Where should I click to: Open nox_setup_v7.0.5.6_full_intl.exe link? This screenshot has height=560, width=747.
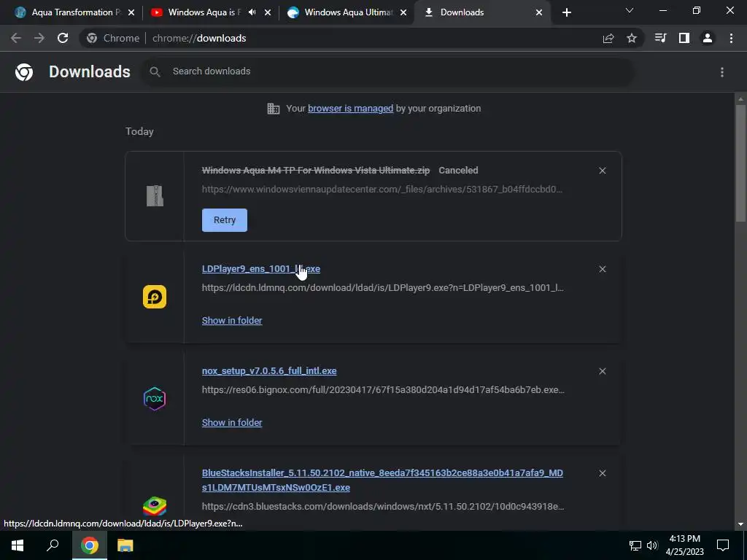click(x=269, y=371)
